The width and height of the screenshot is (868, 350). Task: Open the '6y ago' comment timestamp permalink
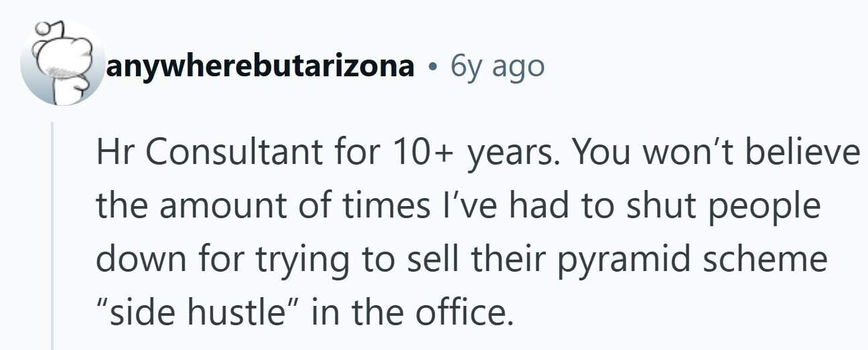498,66
